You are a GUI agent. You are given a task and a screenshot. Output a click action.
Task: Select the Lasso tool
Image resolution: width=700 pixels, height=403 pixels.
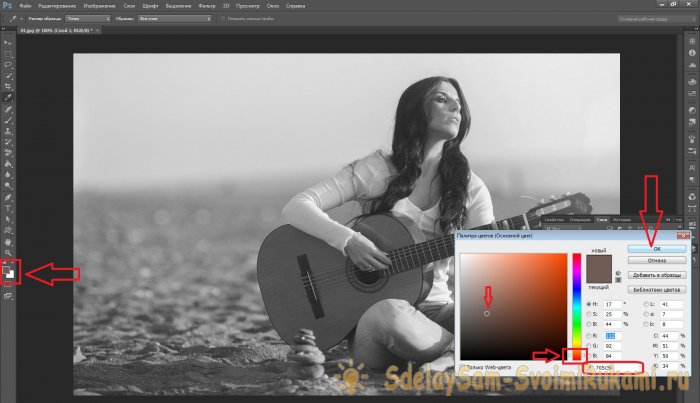click(8, 65)
